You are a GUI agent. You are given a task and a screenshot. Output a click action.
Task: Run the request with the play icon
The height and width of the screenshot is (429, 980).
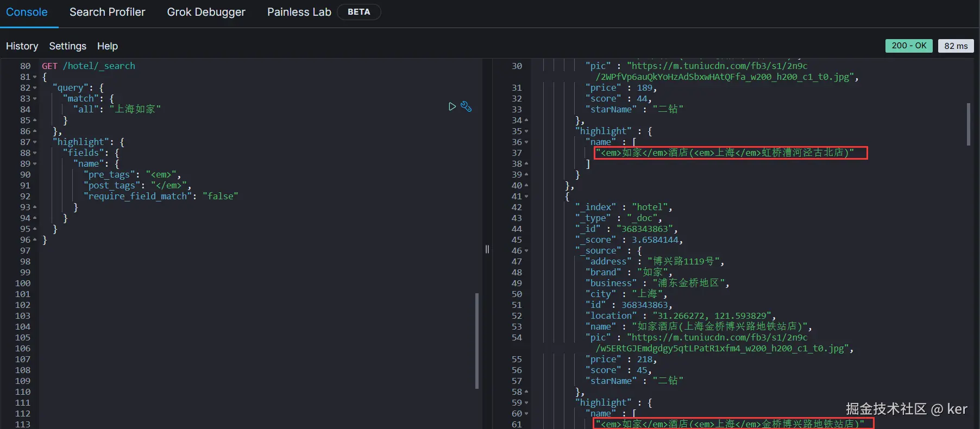pos(452,106)
